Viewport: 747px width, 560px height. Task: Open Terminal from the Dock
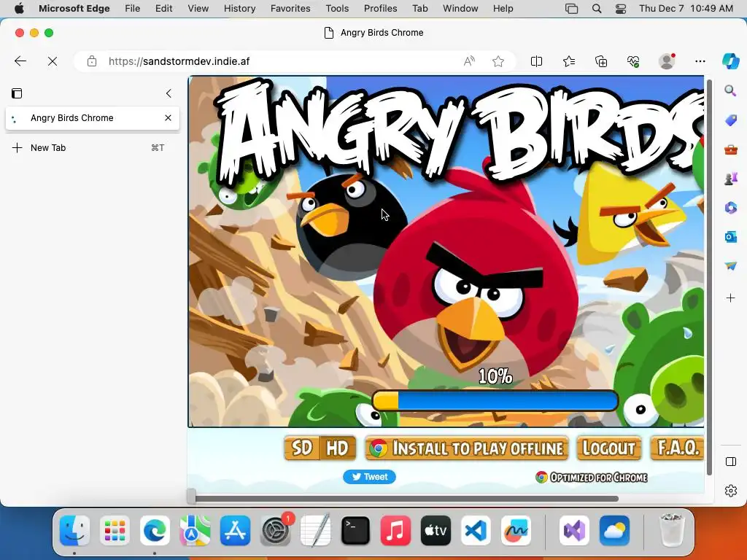355,530
